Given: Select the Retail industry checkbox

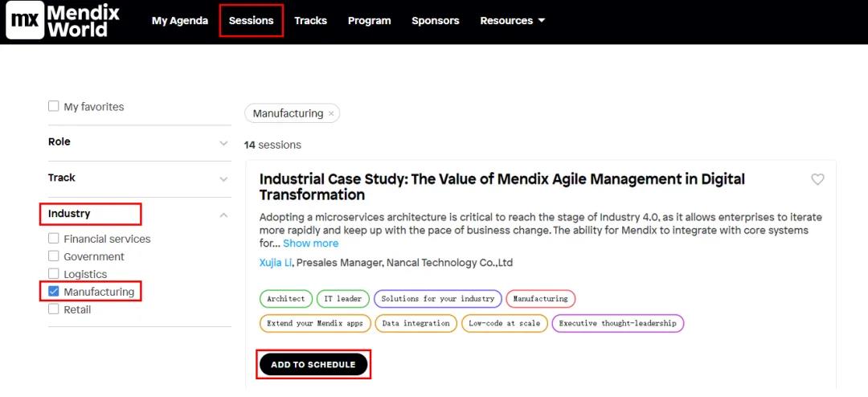Looking at the screenshot, I should point(54,309).
